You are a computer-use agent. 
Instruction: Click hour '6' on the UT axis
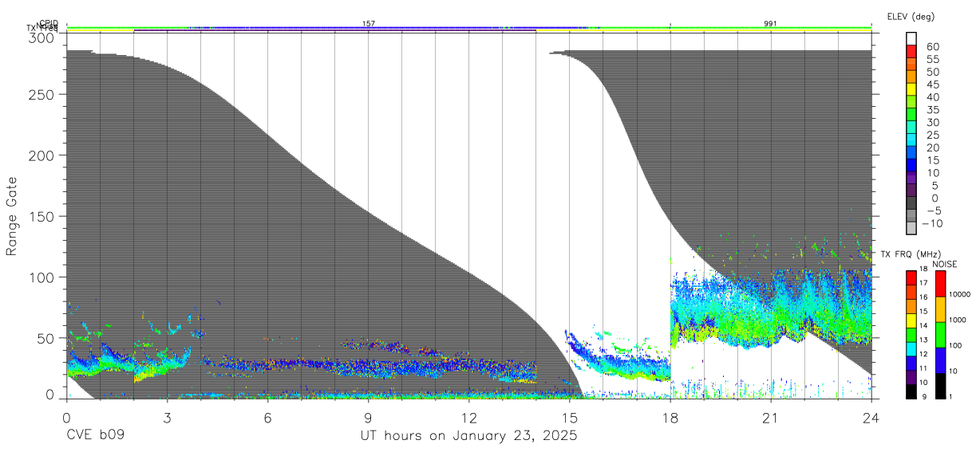[267, 418]
